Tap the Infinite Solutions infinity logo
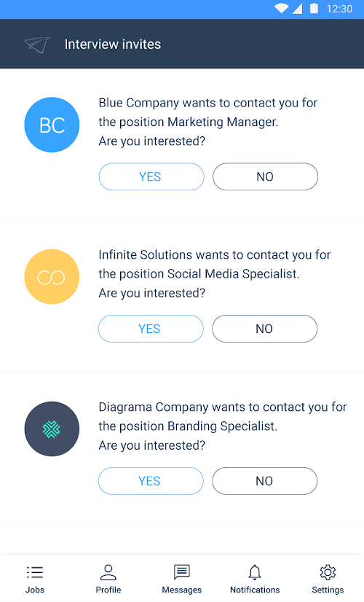Viewport: 364px width, 602px height. click(x=52, y=277)
